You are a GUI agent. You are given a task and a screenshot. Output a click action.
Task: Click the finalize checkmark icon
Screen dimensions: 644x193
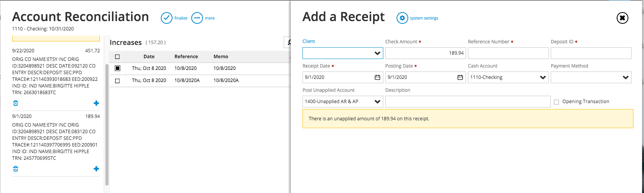coord(167,18)
